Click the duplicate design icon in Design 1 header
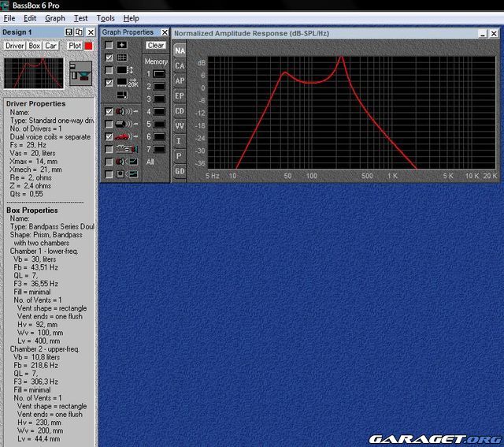 79,32
